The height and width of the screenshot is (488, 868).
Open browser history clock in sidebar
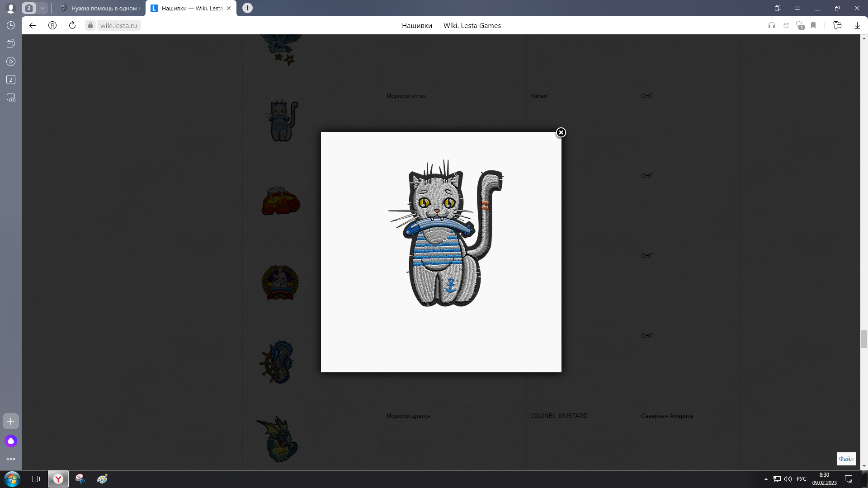[11, 25]
